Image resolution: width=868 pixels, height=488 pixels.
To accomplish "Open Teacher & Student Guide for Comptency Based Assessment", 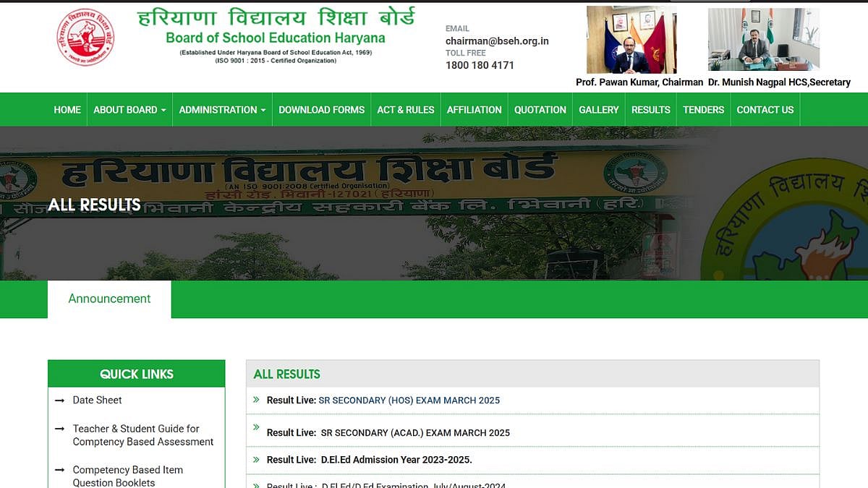I will 143,435.
